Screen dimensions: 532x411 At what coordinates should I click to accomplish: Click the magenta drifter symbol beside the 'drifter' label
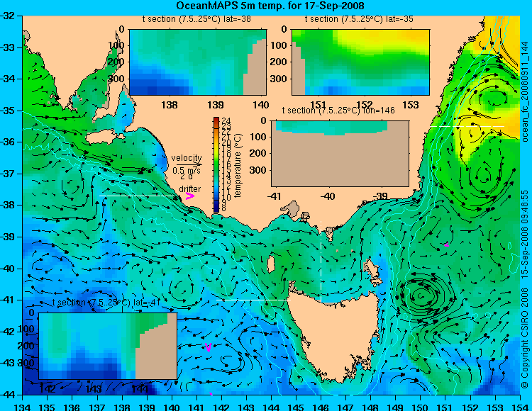[x=189, y=196]
